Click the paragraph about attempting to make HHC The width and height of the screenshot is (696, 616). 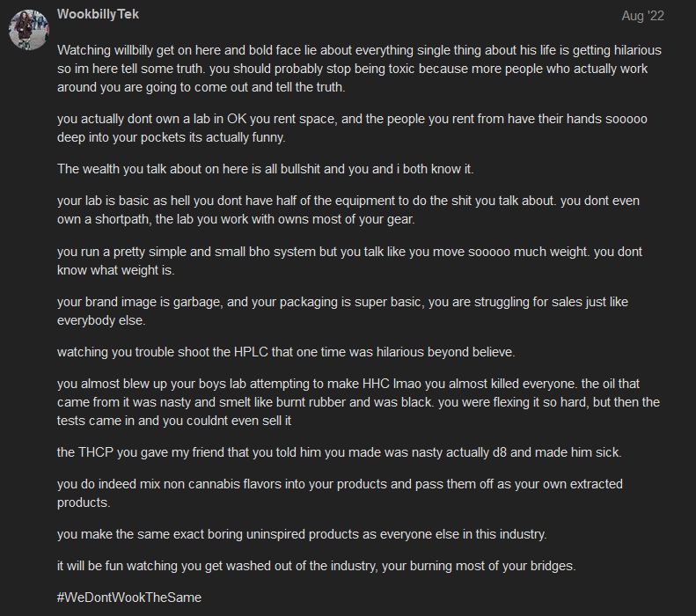point(358,402)
